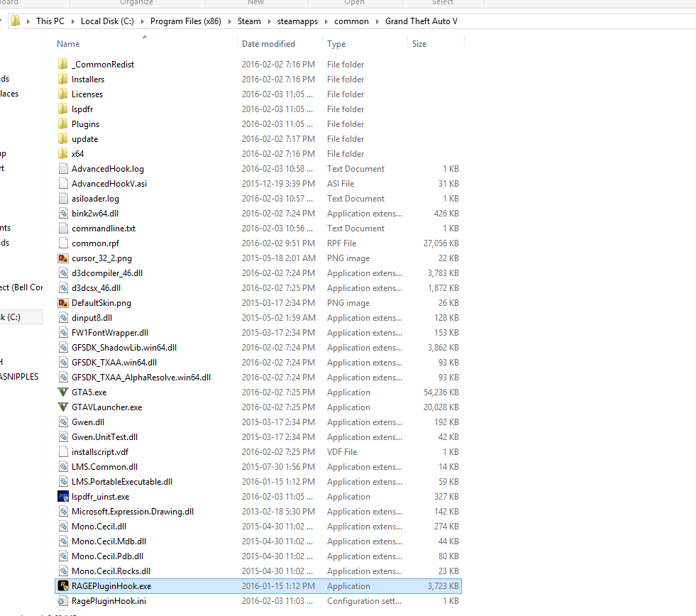
Task: Select Mono.Cecil.Rocks.dll file name
Action: 111,571
